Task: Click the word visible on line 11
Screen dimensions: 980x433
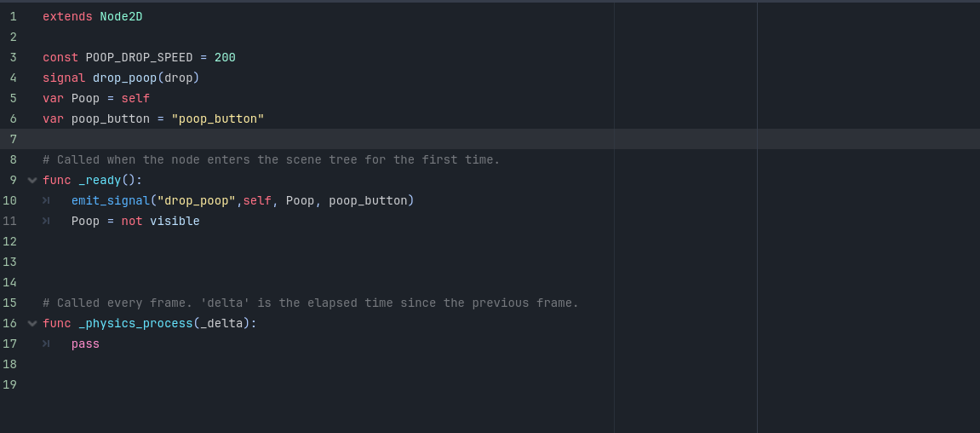Action: (x=175, y=221)
